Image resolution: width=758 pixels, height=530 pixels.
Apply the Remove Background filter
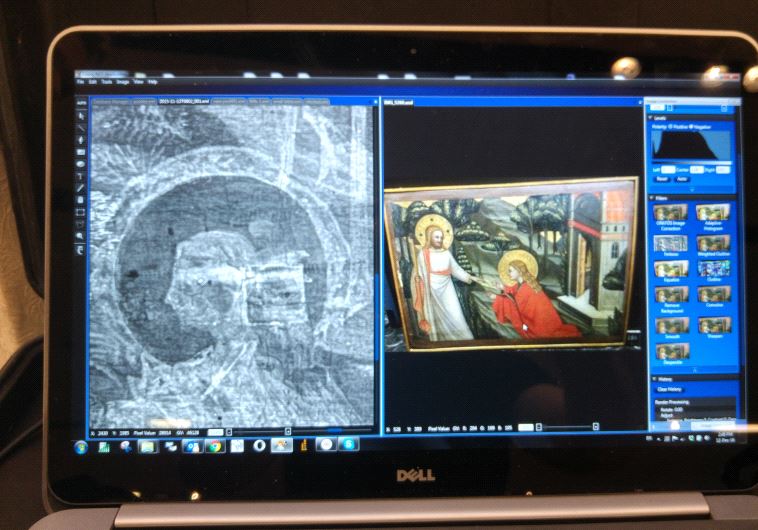[x=670, y=298]
